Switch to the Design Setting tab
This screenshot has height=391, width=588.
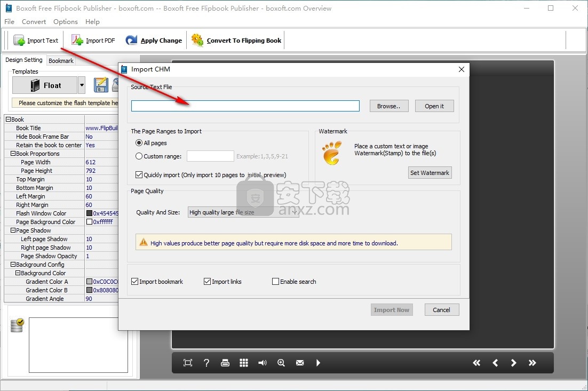(x=24, y=60)
